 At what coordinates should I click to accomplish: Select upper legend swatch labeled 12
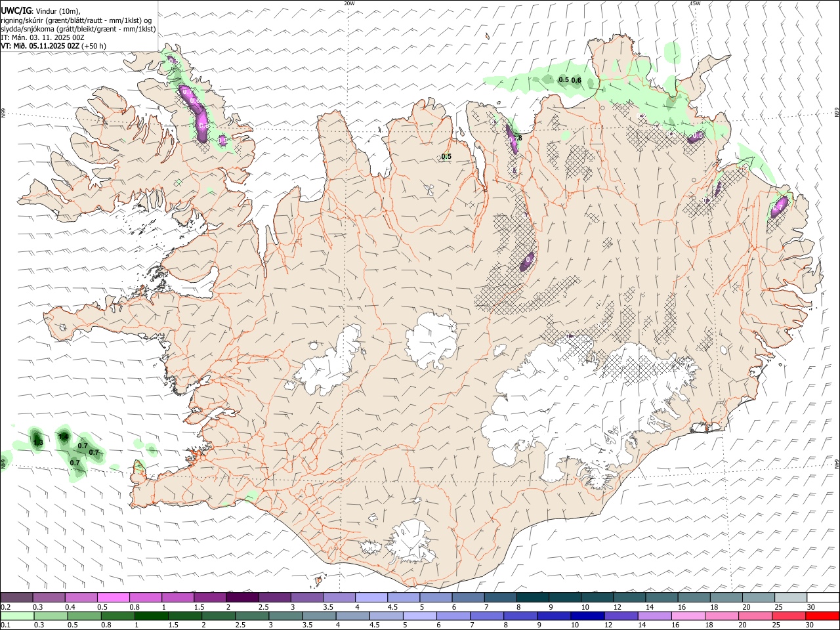(630, 597)
